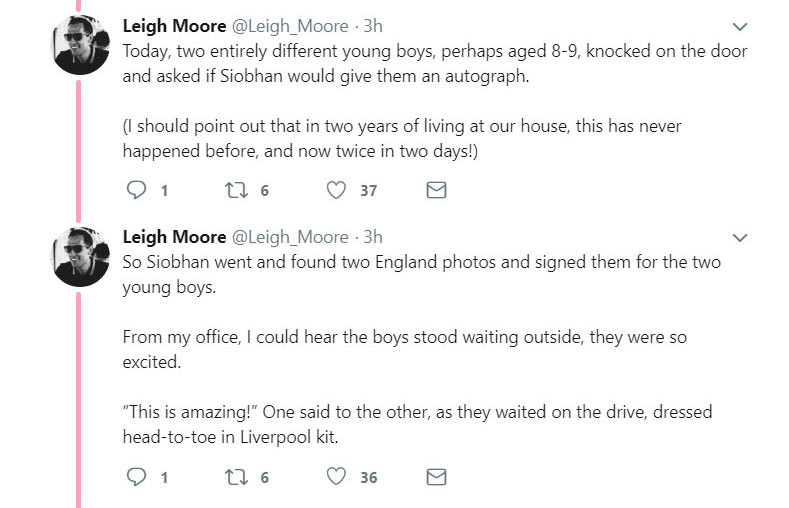The width and height of the screenshot is (789, 508).
Task: Open the first tweet's more options chevron
Action: pos(740,26)
